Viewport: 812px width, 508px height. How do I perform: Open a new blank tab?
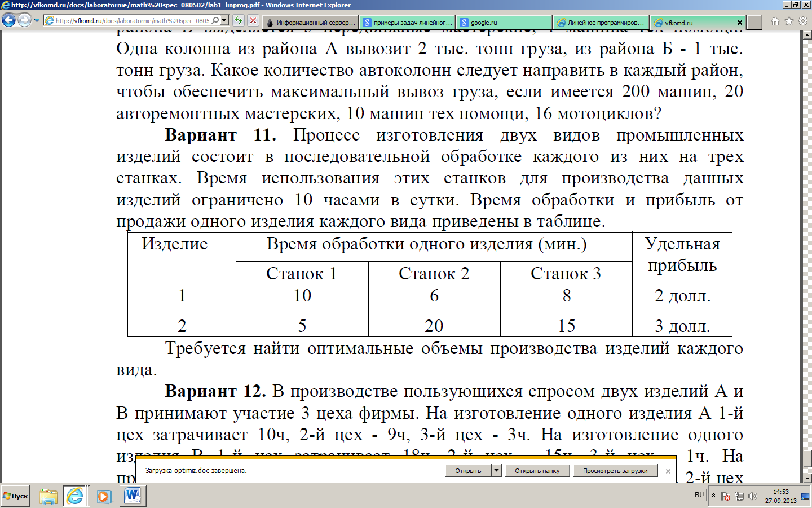pyautogui.click(x=754, y=23)
